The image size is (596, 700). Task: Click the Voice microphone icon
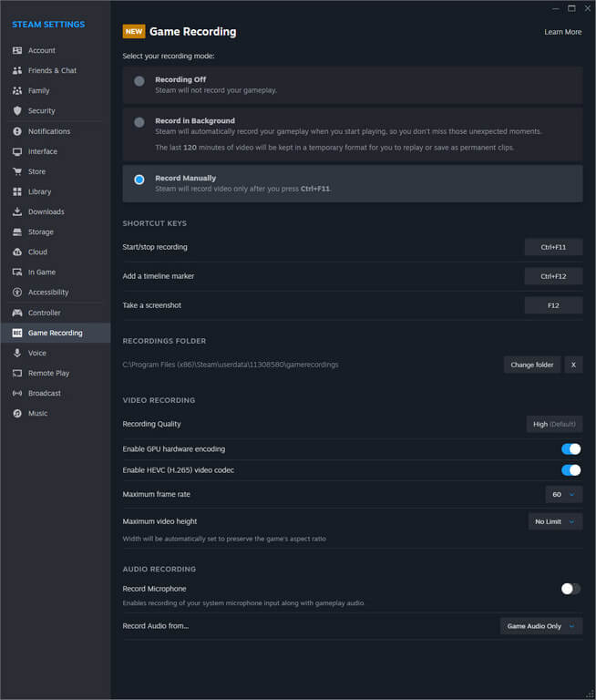17,353
